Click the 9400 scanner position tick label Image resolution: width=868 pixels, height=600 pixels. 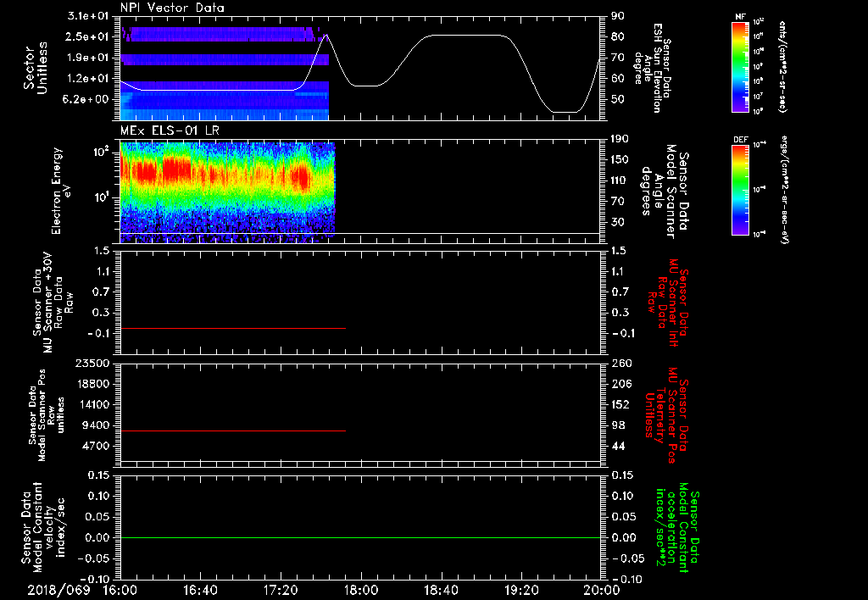tap(95, 425)
